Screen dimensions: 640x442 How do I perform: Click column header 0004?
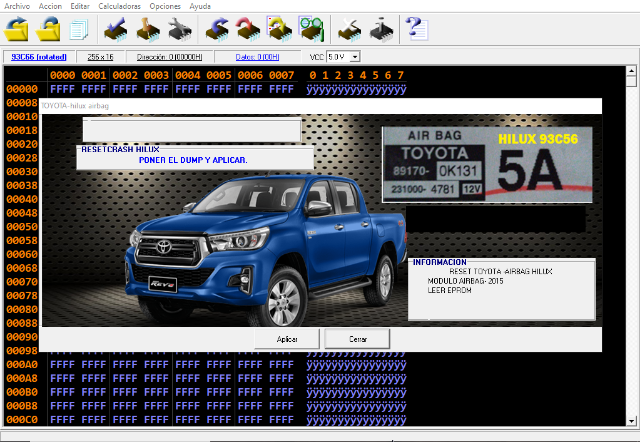[188, 75]
